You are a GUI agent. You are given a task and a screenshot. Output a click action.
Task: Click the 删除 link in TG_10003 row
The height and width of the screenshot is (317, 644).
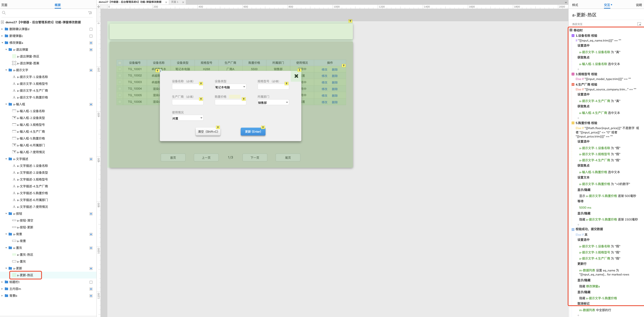[335, 83]
